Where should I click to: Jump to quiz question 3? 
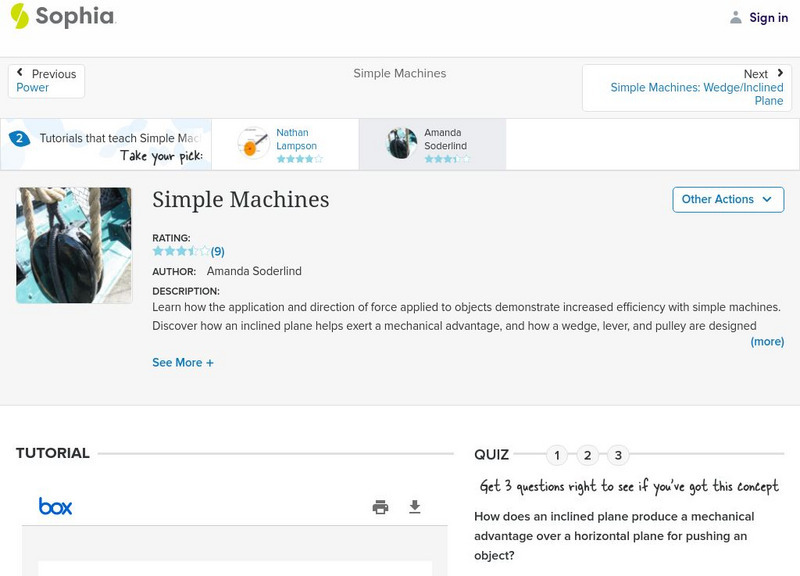[618, 456]
